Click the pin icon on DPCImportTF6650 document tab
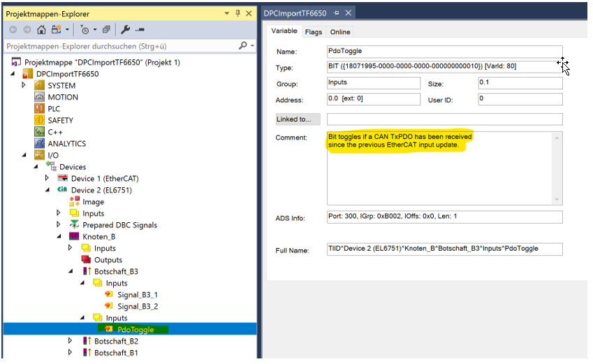 336,13
